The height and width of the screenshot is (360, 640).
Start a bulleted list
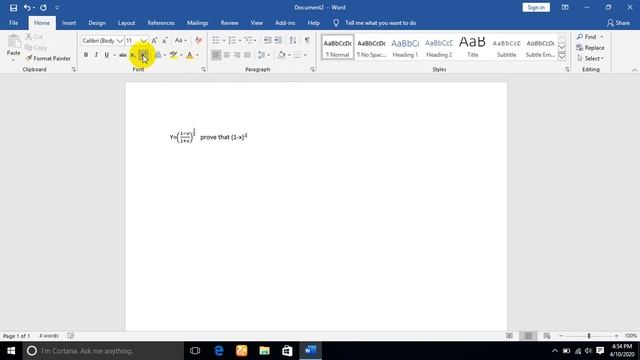(216, 40)
